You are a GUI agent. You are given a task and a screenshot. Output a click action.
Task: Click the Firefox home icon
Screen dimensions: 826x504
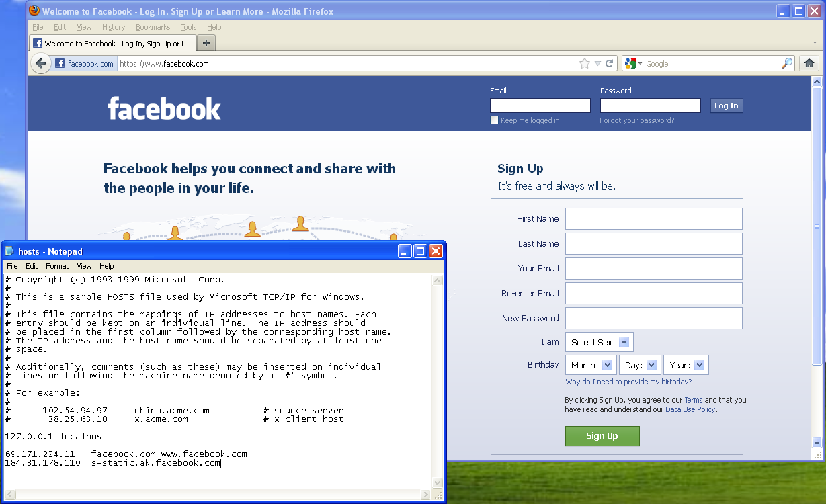(x=809, y=63)
